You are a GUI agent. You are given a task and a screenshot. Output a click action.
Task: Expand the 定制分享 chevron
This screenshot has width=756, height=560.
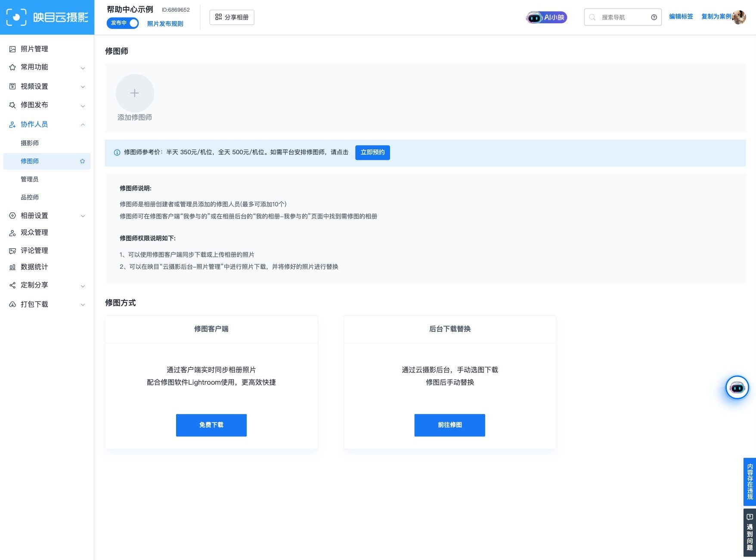[x=83, y=286]
